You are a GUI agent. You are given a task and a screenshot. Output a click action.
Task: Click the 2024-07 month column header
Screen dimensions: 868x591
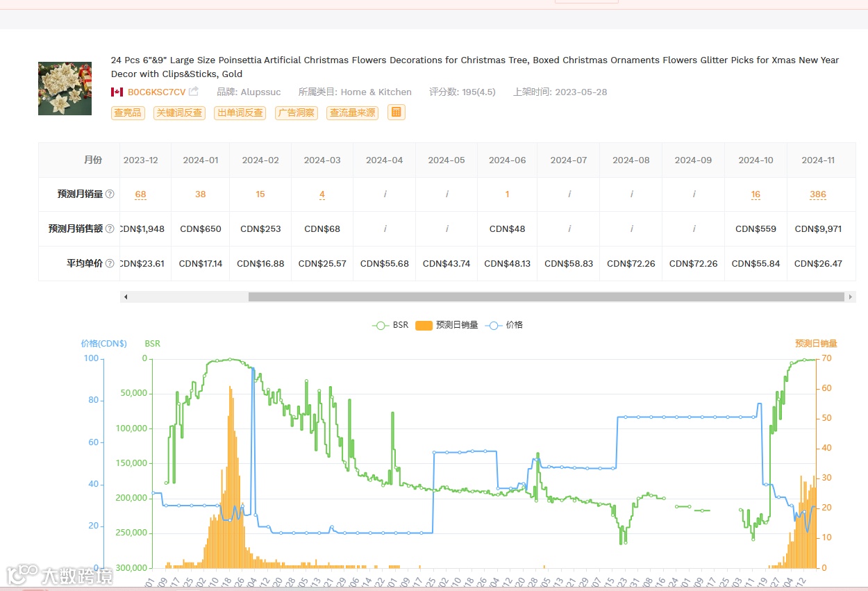pyautogui.click(x=569, y=160)
